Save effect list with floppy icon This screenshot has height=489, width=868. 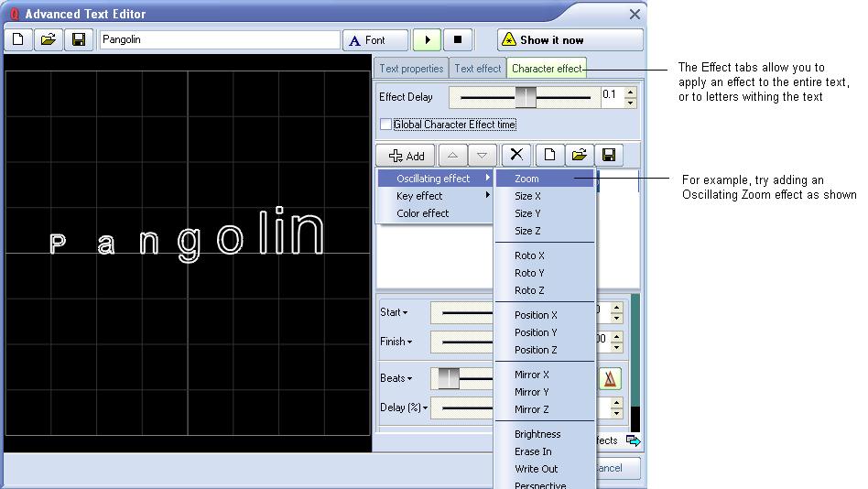[x=608, y=156]
